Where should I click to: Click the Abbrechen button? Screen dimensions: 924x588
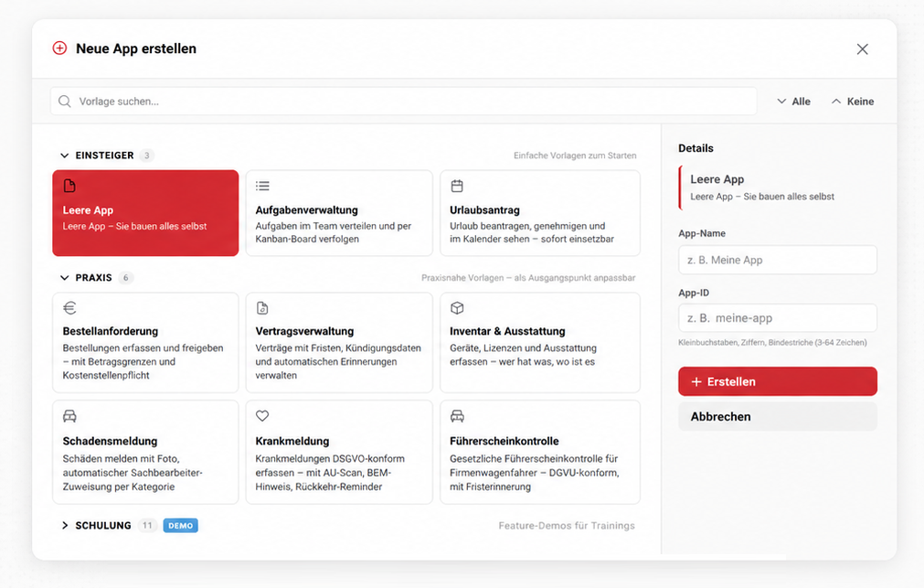point(777,416)
